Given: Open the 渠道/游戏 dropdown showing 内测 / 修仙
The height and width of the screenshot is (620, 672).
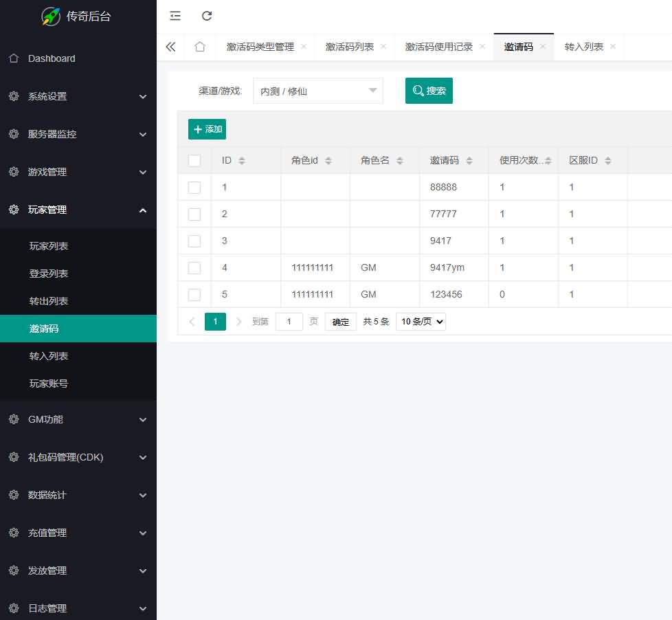Looking at the screenshot, I should tap(317, 90).
